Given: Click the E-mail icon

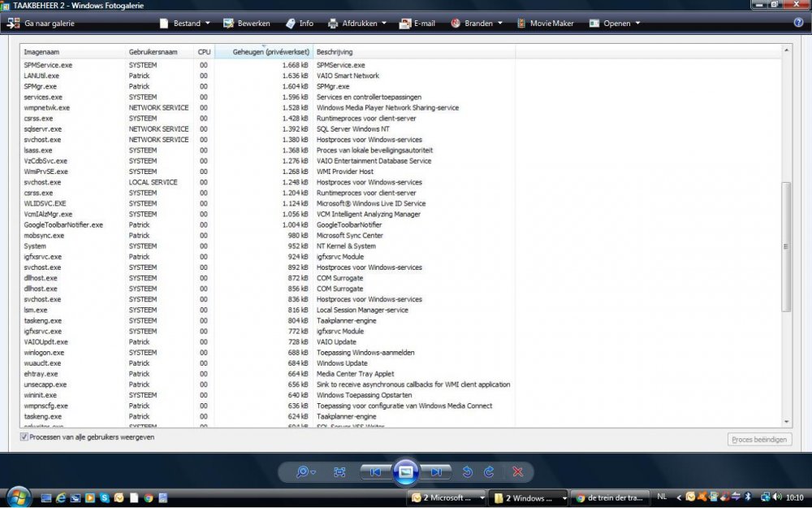Looking at the screenshot, I should 405,24.
